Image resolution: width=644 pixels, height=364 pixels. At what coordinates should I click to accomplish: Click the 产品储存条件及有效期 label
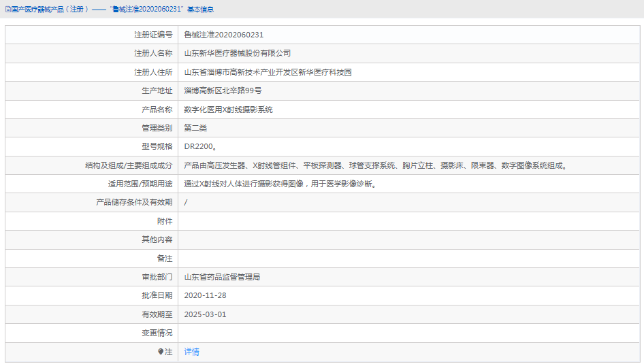click(134, 202)
